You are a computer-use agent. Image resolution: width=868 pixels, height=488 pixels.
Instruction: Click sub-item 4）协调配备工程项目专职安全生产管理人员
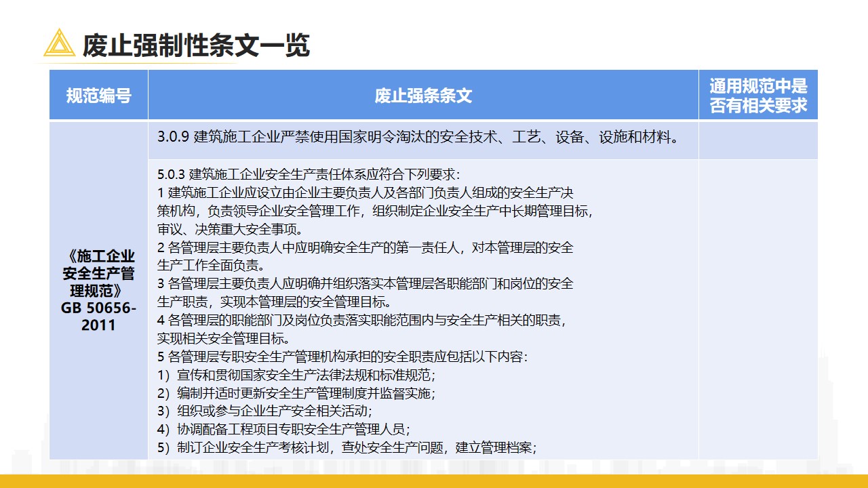point(283,430)
